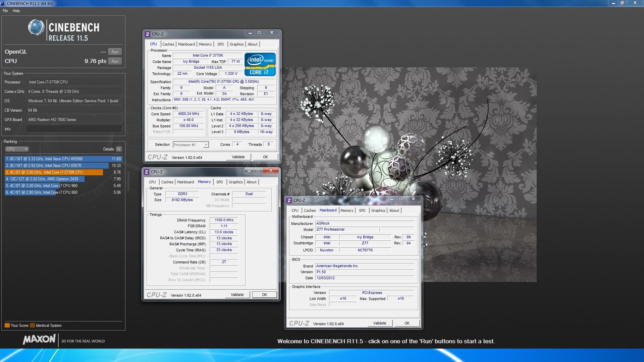644x362 pixels.
Task: Click the ASRock manufacturer field
Action: point(365,224)
